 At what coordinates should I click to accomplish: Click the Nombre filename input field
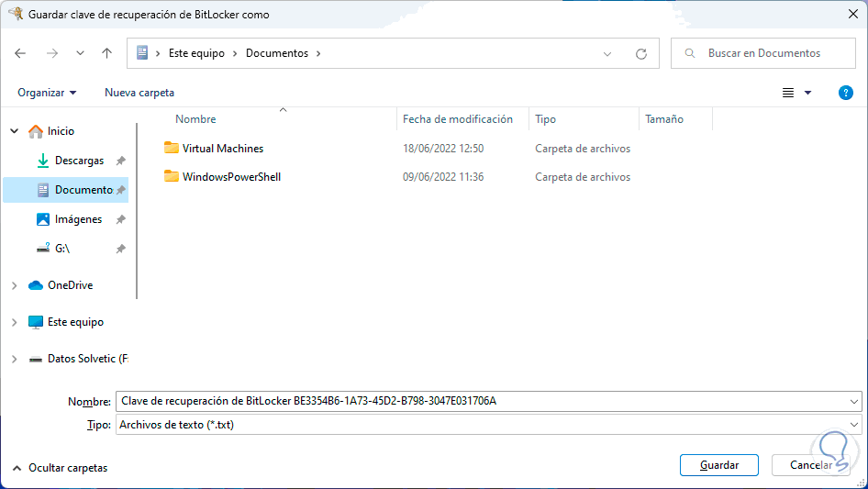[x=482, y=401]
